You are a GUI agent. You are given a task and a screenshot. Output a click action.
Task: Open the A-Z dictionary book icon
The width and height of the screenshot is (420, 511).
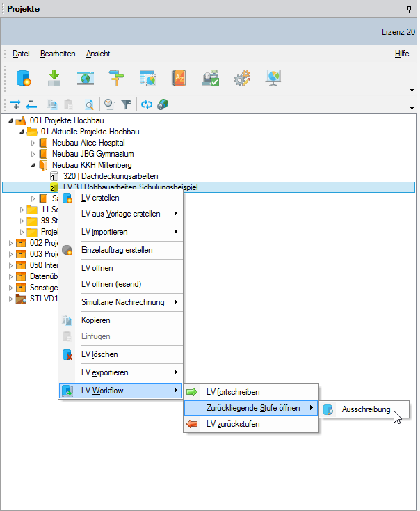tap(179, 78)
